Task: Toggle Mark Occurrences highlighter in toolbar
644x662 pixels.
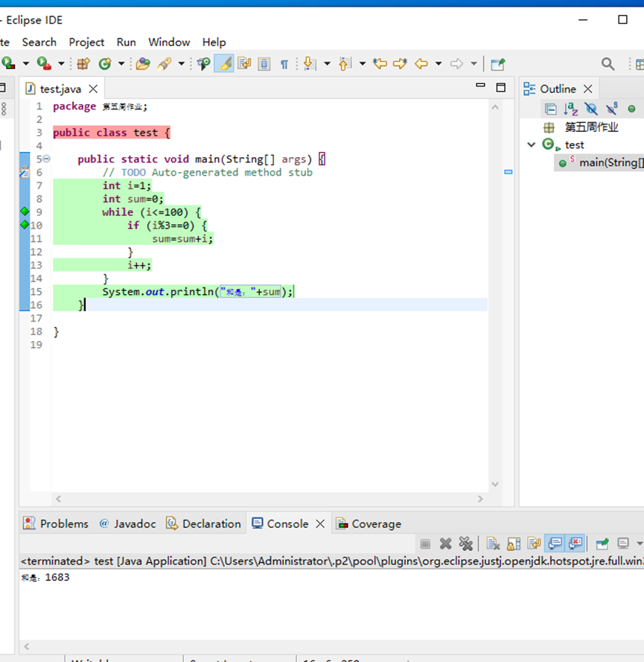Action: coord(223,64)
